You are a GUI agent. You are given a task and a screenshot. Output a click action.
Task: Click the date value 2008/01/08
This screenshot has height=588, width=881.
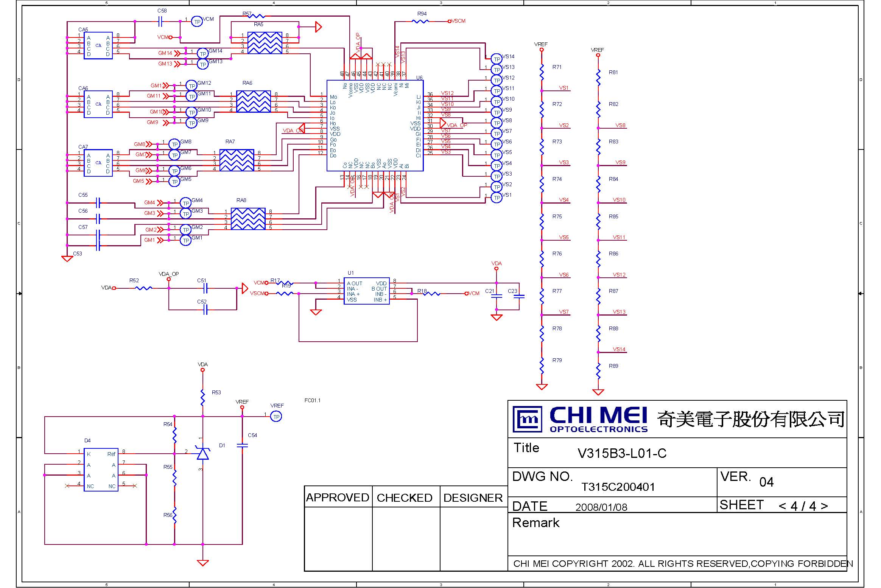point(601,507)
